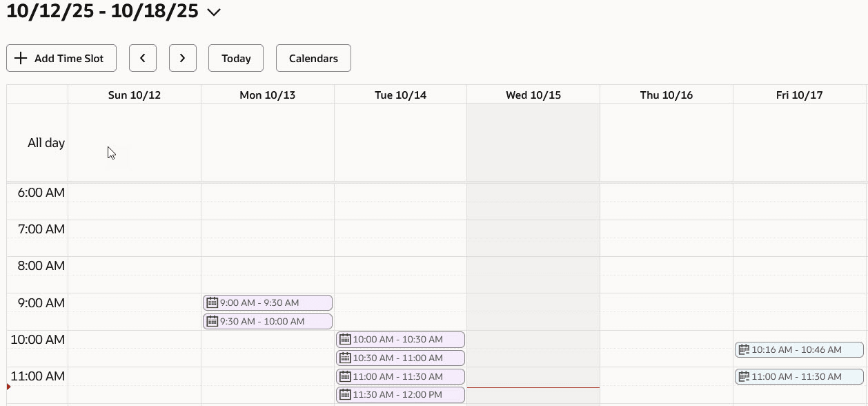The width and height of the screenshot is (868, 406).
Task: Jump to current week using Today button
Action: point(236,58)
